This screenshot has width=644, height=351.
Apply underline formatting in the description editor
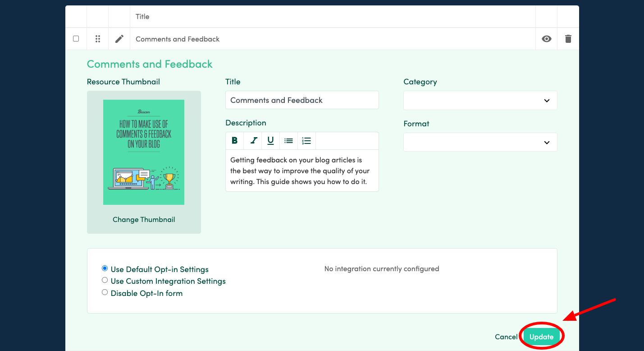[x=270, y=140]
